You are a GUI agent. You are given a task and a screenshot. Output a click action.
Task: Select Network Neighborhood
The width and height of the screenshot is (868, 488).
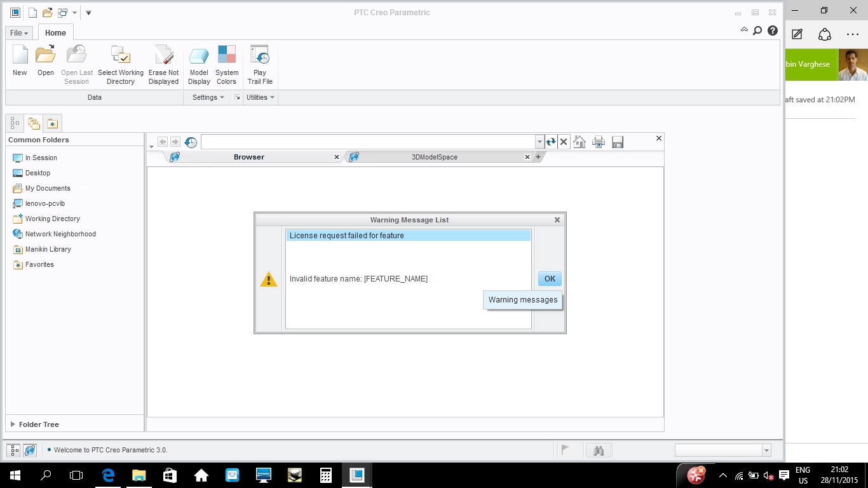point(54,234)
